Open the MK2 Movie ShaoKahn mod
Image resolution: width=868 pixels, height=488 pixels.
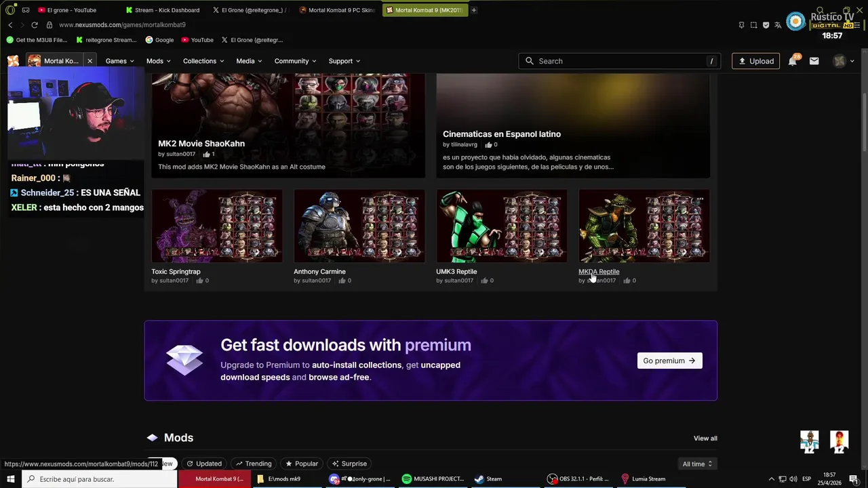(201, 144)
